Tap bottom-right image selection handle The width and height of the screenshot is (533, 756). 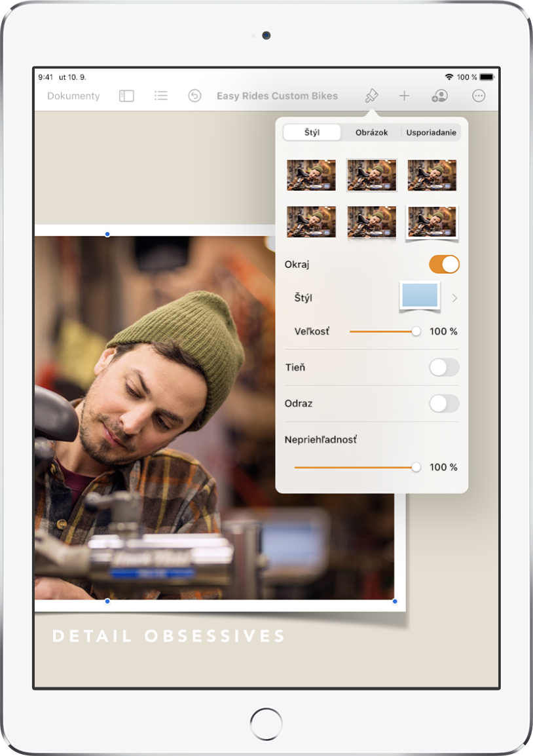pyautogui.click(x=395, y=601)
